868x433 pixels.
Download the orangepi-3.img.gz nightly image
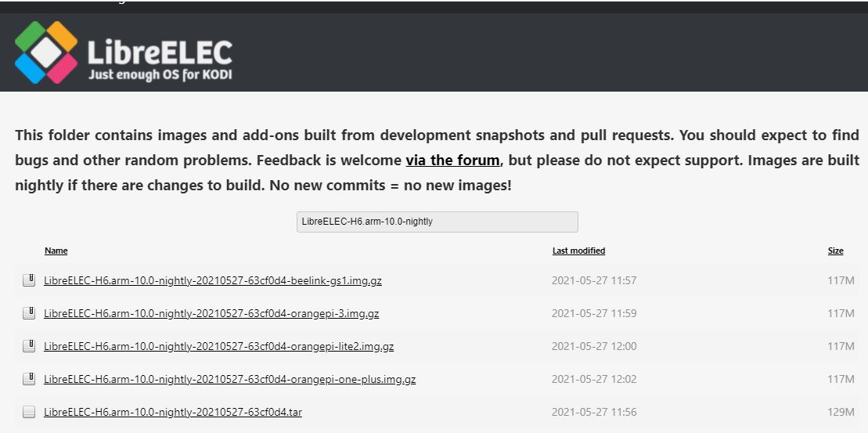(x=211, y=313)
